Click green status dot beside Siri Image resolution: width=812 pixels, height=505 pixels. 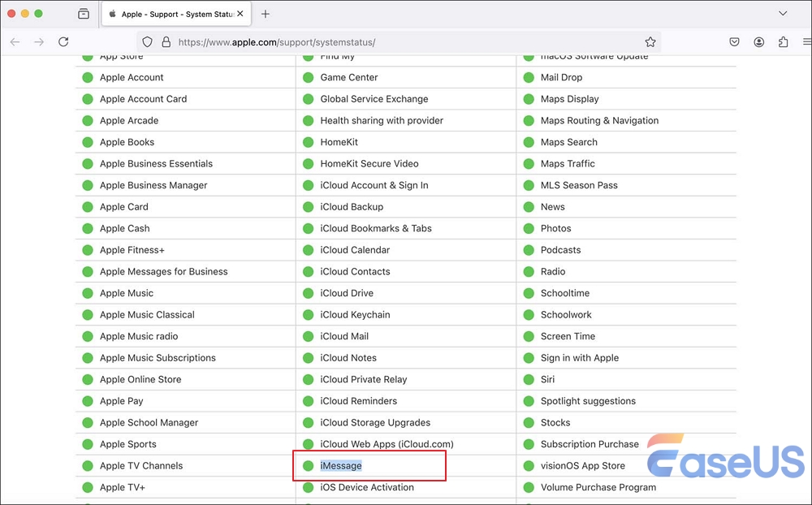click(529, 380)
